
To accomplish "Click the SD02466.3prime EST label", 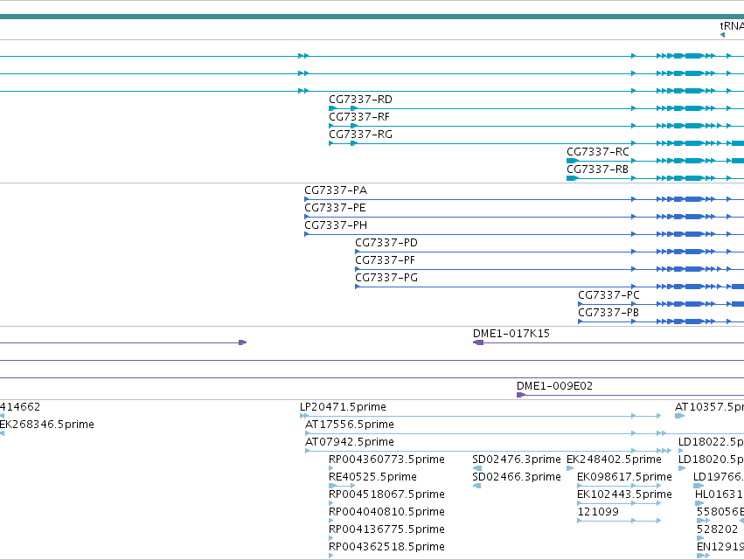I will pyautogui.click(x=517, y=478).
